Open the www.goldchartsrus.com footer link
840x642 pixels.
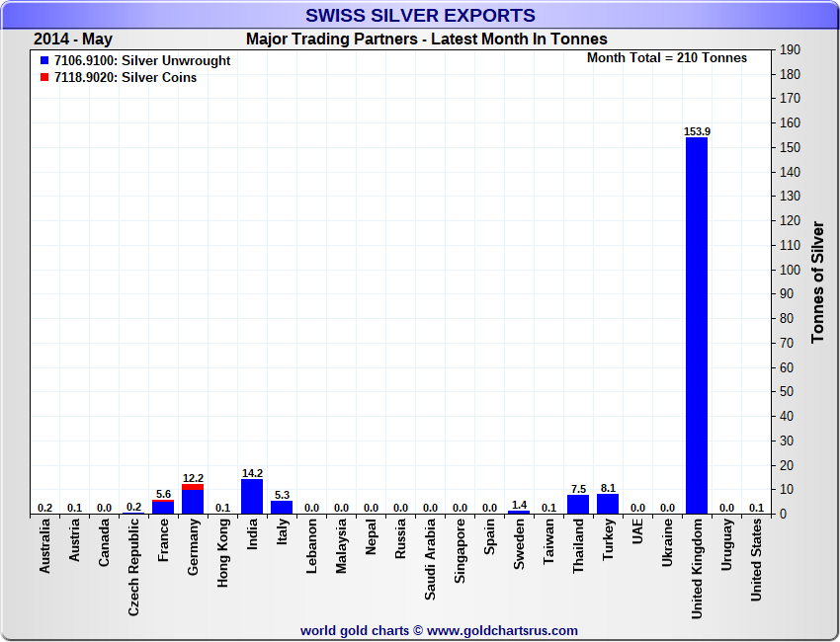tap(502, 630)
